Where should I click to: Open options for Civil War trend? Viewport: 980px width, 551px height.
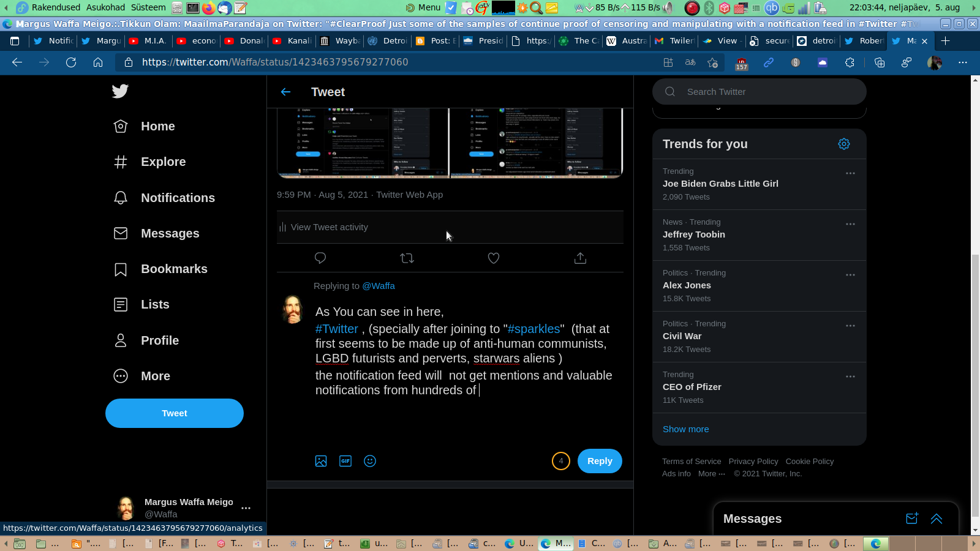pyautogui.click(x=850, y=326)
